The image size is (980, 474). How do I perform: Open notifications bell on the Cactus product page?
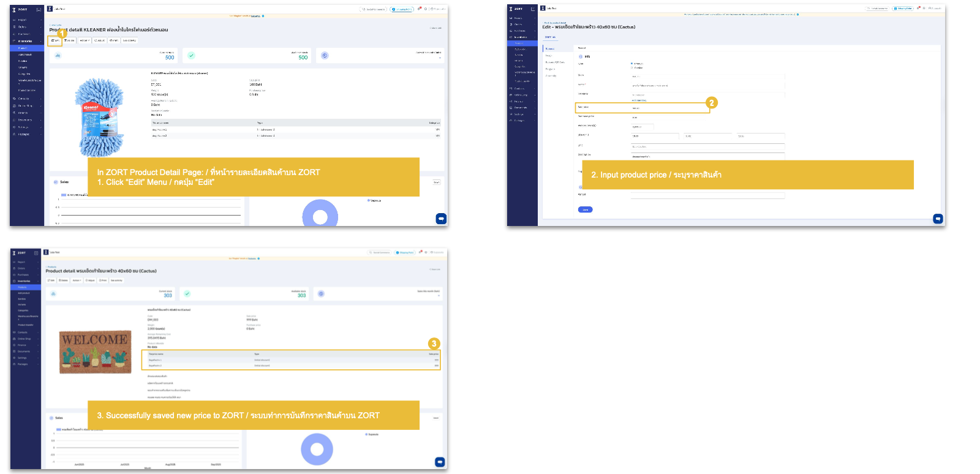(x=420, y=252)
